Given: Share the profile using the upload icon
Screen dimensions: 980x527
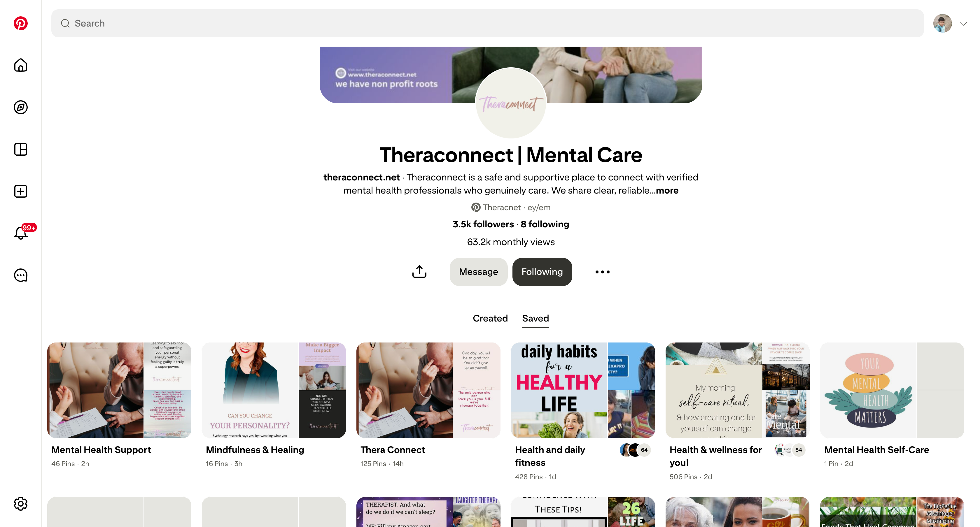Looking at the screenshot, I should click(419, 271).
